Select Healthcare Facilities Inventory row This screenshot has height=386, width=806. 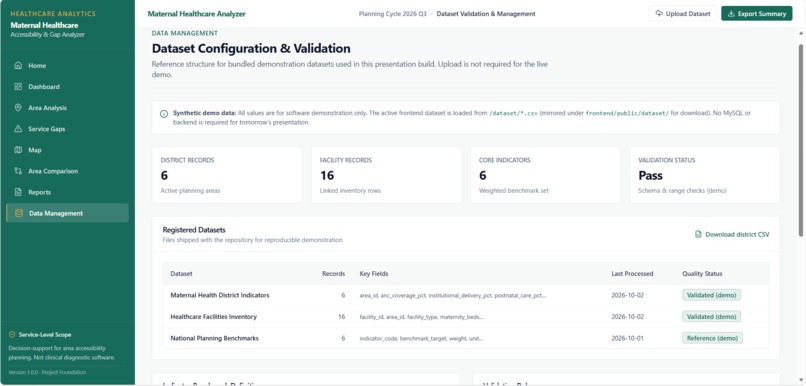click(466, 317)
